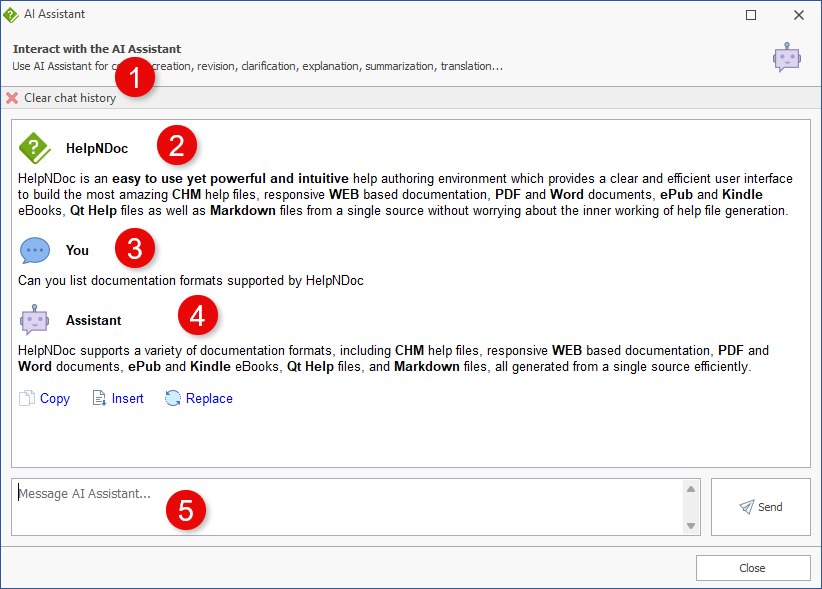Click the HelpNDoc sender name

97,148
